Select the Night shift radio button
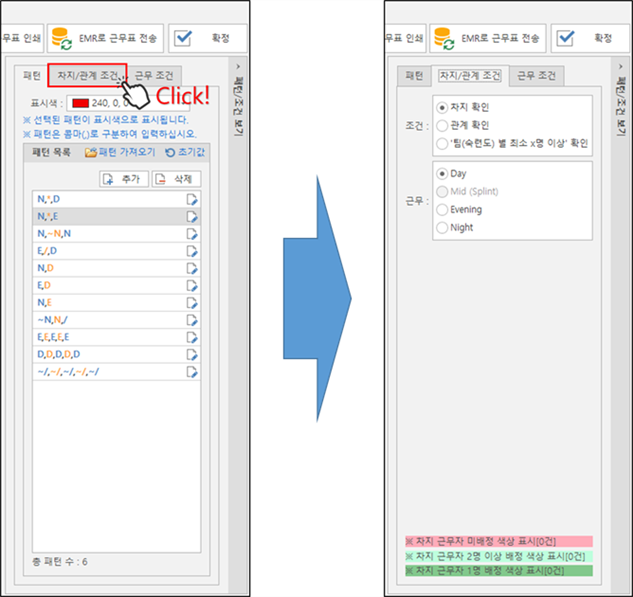The image size is (633, 597). tap(442, 228)
